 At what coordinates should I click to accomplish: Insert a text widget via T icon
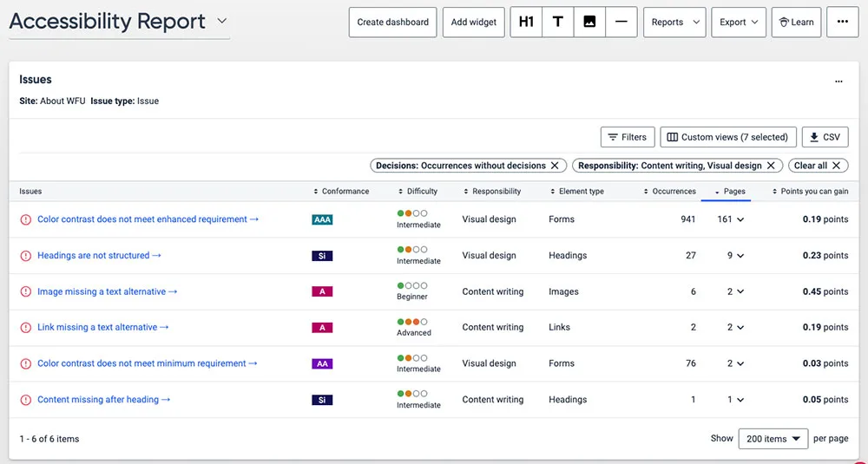[x=558, y=23]
